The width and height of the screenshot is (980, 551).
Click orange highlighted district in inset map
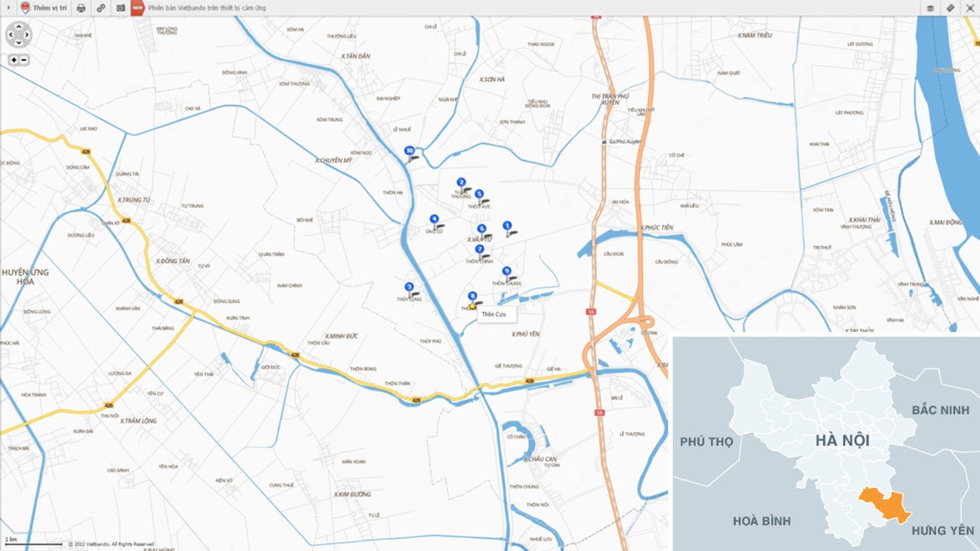(x=885, y=505)
